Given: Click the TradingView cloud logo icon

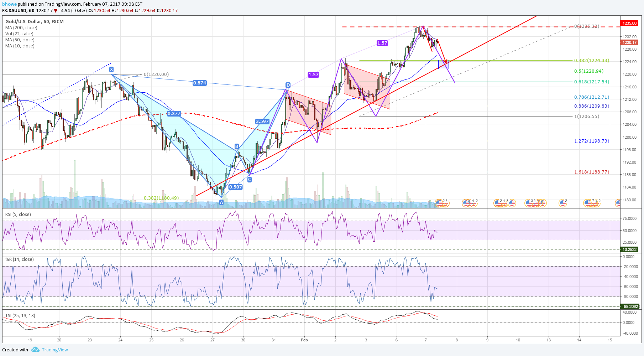Looking at the screenshot, I should coord(35,349).
